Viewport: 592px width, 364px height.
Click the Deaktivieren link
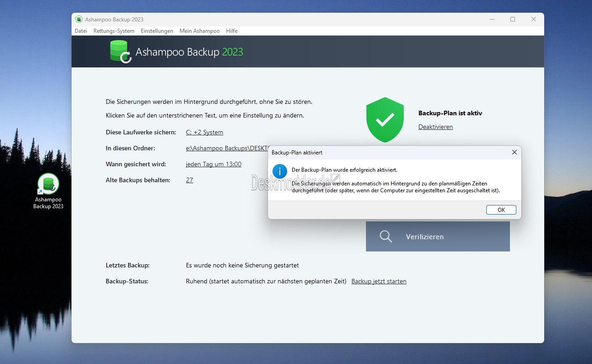(436, 127)
